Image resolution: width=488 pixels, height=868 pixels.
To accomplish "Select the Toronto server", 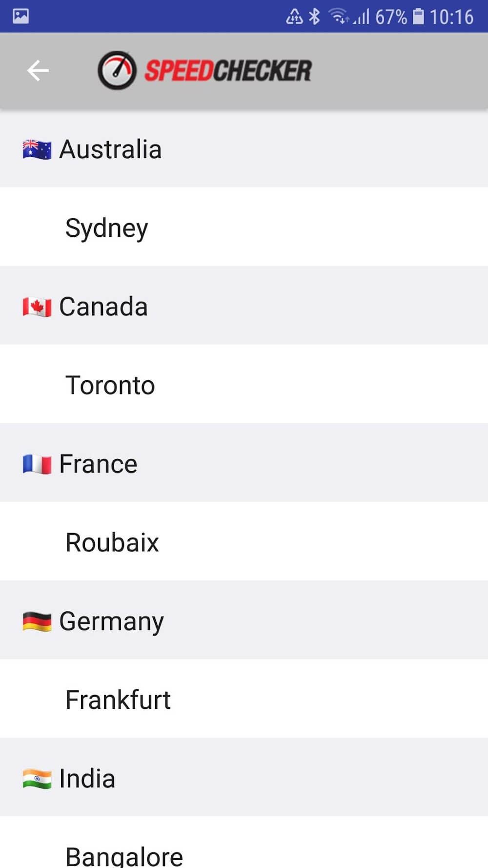I will (x=110, y=385).
